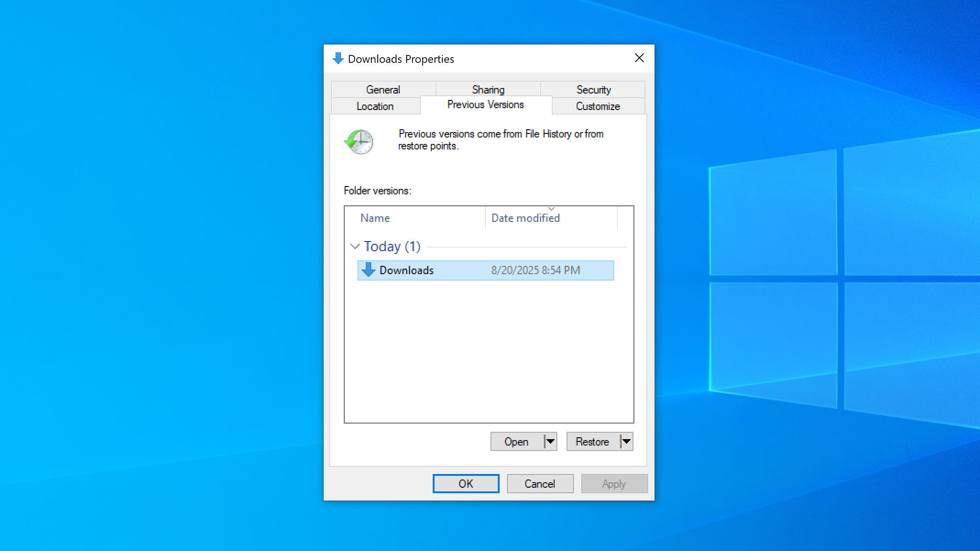The height and width of the screenshot is (551, 980).
Task: Click the Apply button
Action: [614, 483]
